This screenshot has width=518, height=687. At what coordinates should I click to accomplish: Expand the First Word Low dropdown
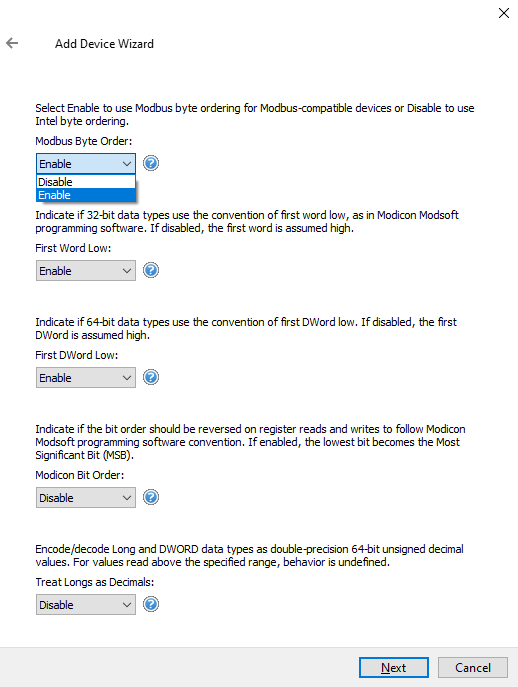click(86, 271)
